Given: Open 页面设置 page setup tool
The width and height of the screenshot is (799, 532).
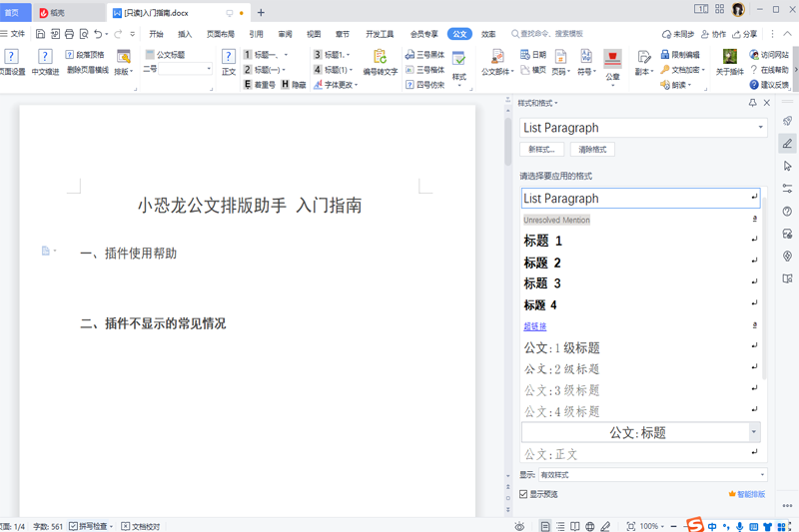Looking at the screenshot, I should pos(12,62).
